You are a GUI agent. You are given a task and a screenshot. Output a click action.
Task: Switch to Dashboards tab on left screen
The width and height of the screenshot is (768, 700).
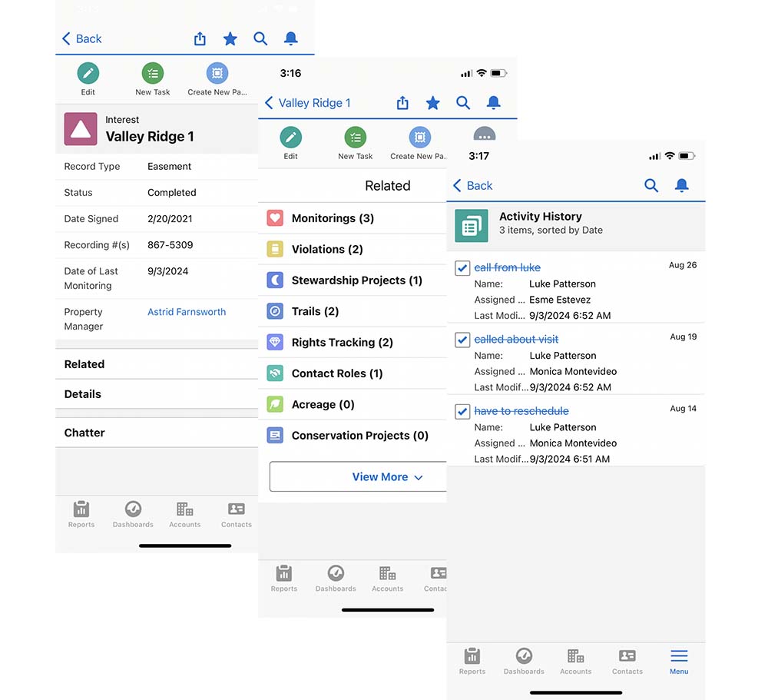pyautogui.click(x=133, y=513)
